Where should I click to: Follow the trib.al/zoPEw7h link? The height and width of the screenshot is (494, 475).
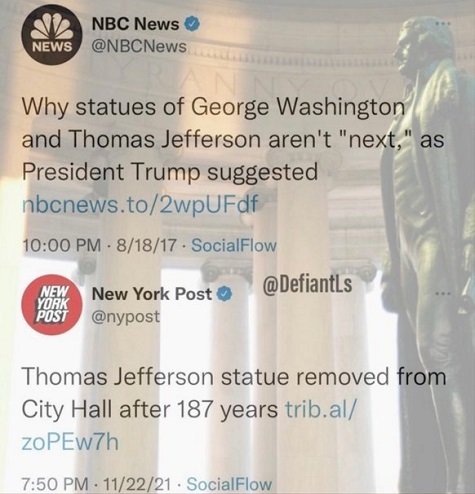point(189,425)
